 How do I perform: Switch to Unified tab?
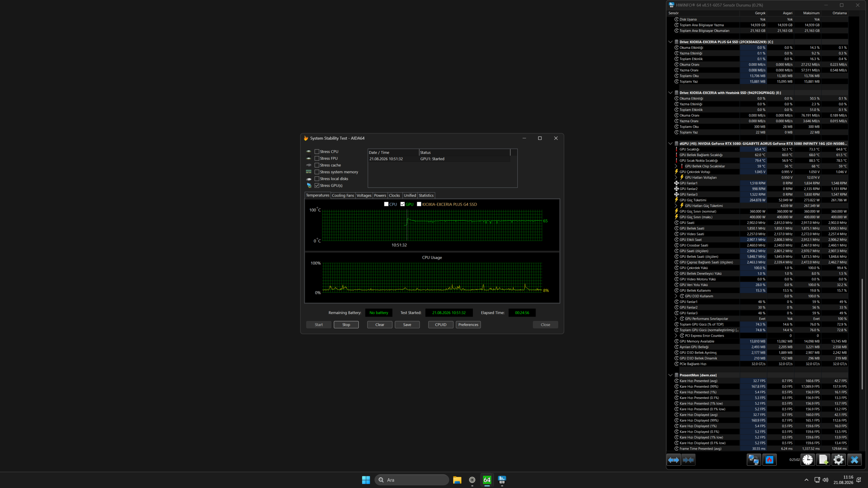[x=410, y=196]
